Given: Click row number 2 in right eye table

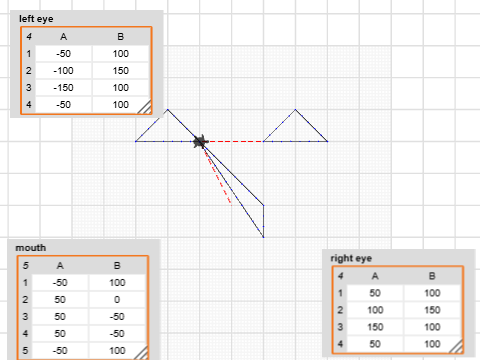Looking at the screenshot, I should click(340, 310).
